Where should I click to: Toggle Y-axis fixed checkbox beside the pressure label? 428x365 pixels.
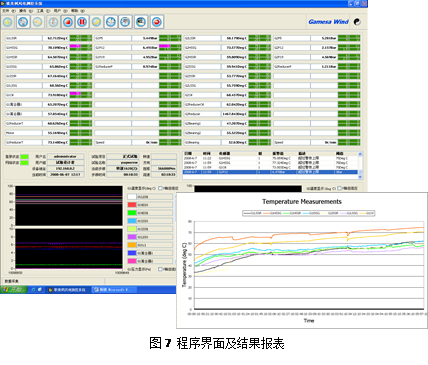[160, 269]
